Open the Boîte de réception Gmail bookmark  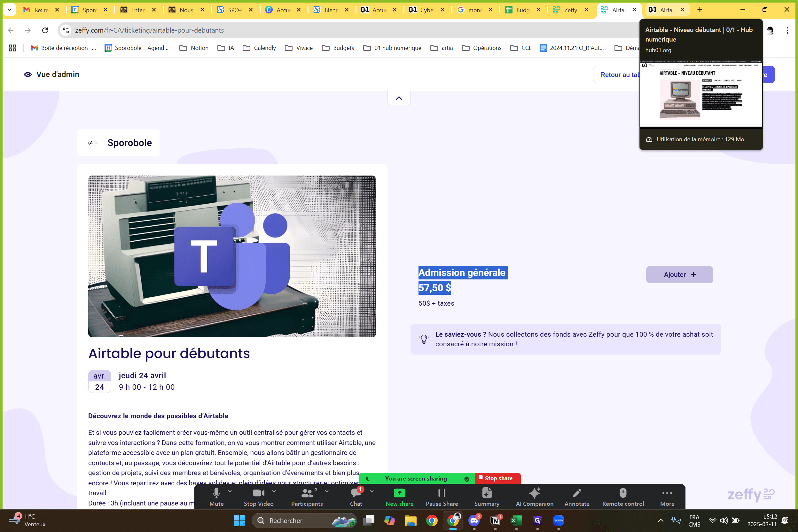click(x=63, y=48)
